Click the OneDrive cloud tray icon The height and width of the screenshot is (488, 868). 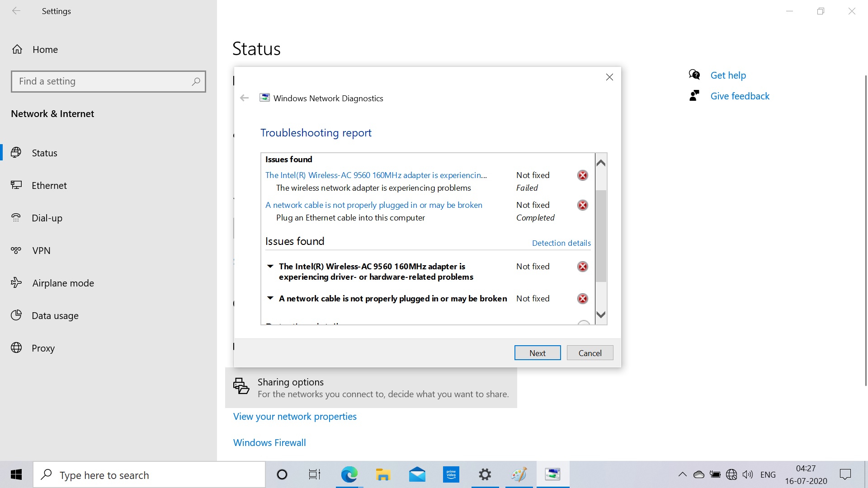(699, 474)
